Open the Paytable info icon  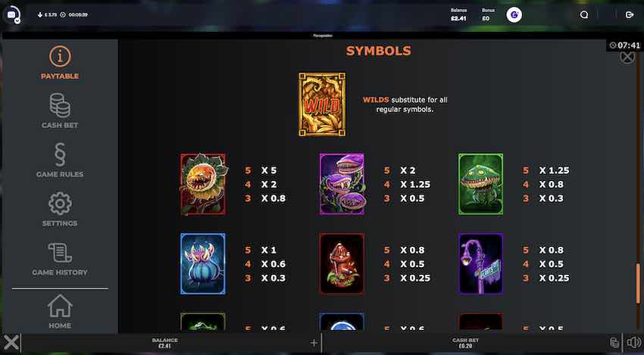60,57
